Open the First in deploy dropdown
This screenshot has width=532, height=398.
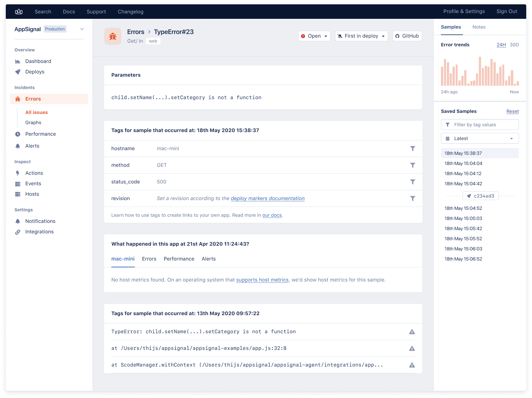tap(361, 36)
